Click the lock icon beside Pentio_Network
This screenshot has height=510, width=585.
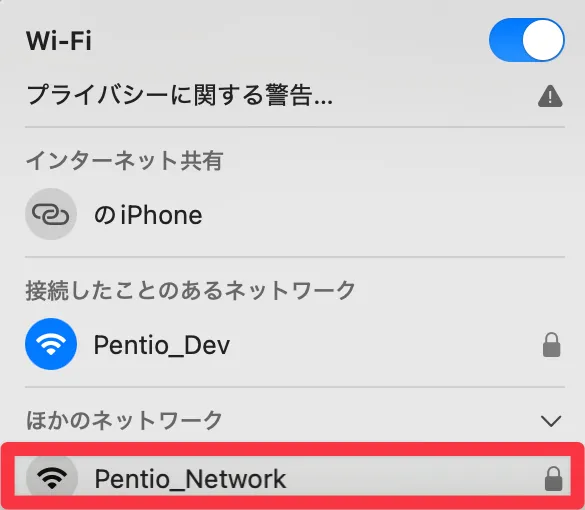[553, 479]
